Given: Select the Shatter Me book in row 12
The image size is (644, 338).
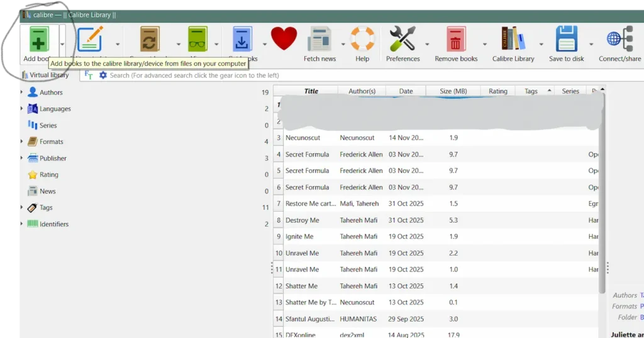Looking at the screenshot, I should click(301, 286).
